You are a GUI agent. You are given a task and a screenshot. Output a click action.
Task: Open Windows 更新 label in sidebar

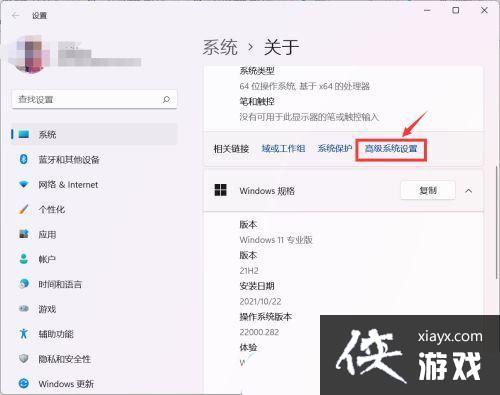[66, 384]
